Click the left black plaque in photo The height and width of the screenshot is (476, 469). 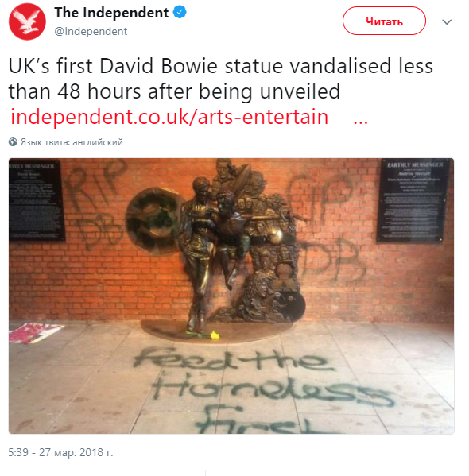click(37, 200)
